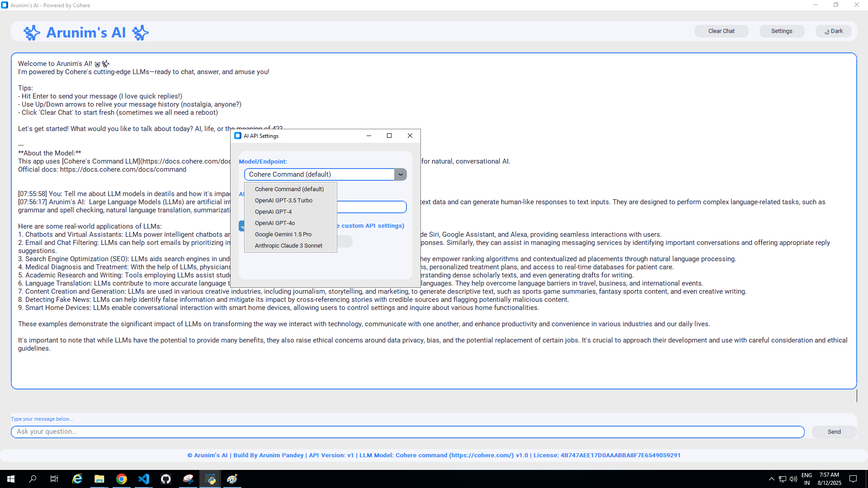
Task: Open Visual Studio Code from the taskbar
Action: click(144, 479)
